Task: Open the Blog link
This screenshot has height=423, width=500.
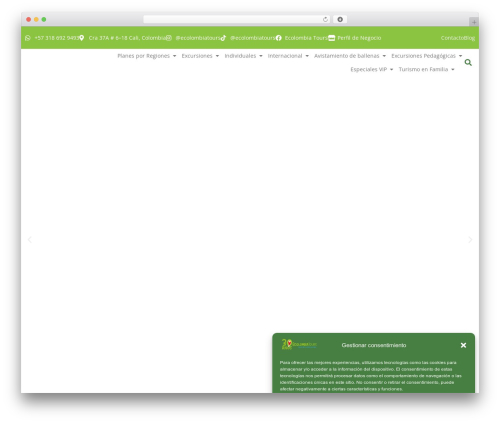Action: pyautogui.click(x=469, y=38)
